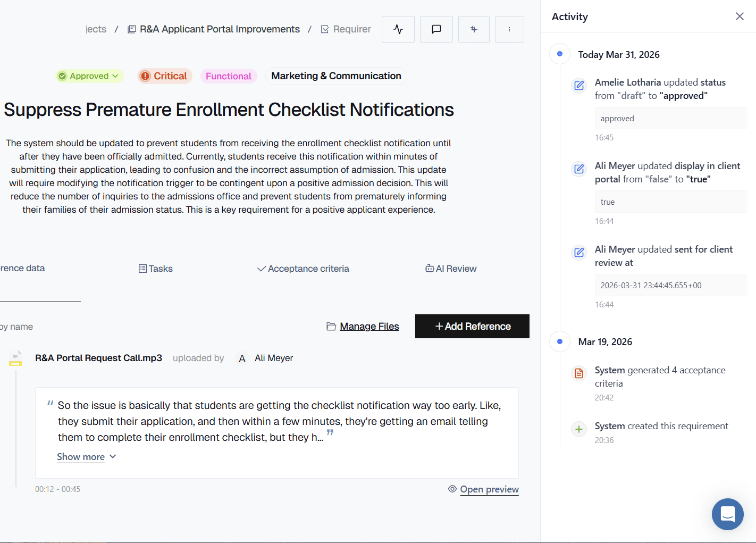Click Ali Meyer's avatar next to the upload
756x543 pixels.
click(242, 358)
